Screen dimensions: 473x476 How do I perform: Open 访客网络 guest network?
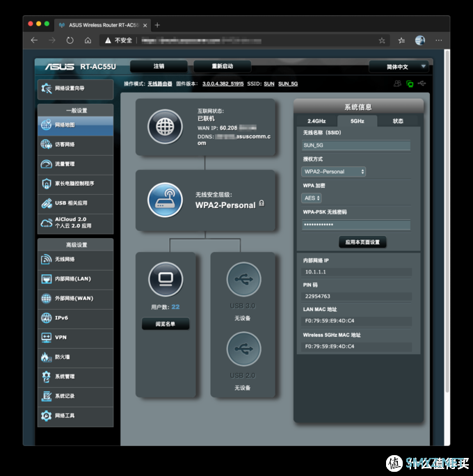pos(76,145)
